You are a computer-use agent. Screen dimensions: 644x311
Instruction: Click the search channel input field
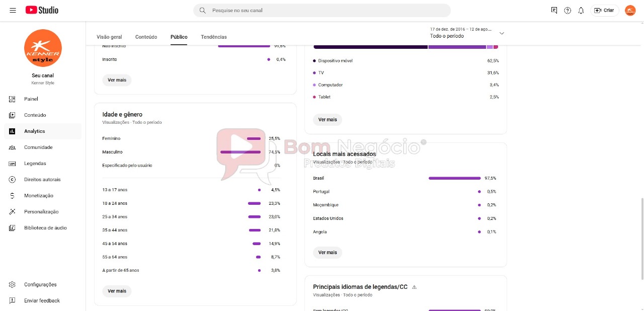[x=322, y=10]
